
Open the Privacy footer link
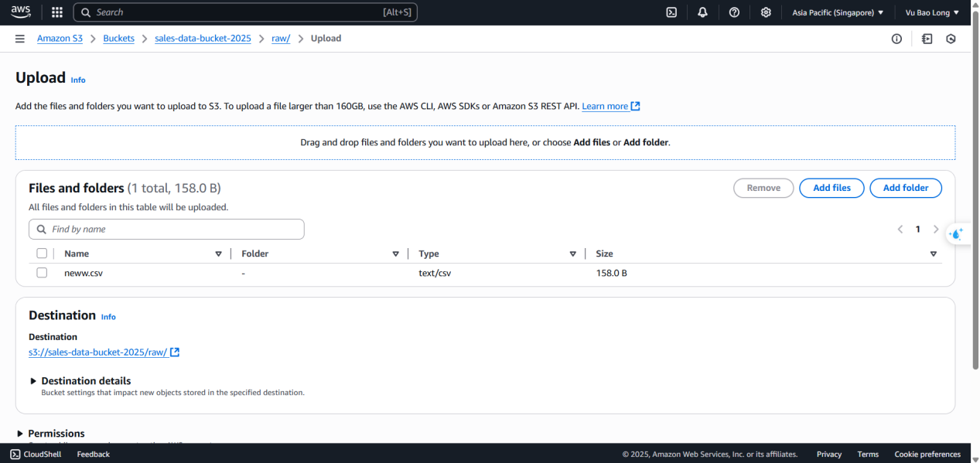pyautogui.click(x=829, y=454)
